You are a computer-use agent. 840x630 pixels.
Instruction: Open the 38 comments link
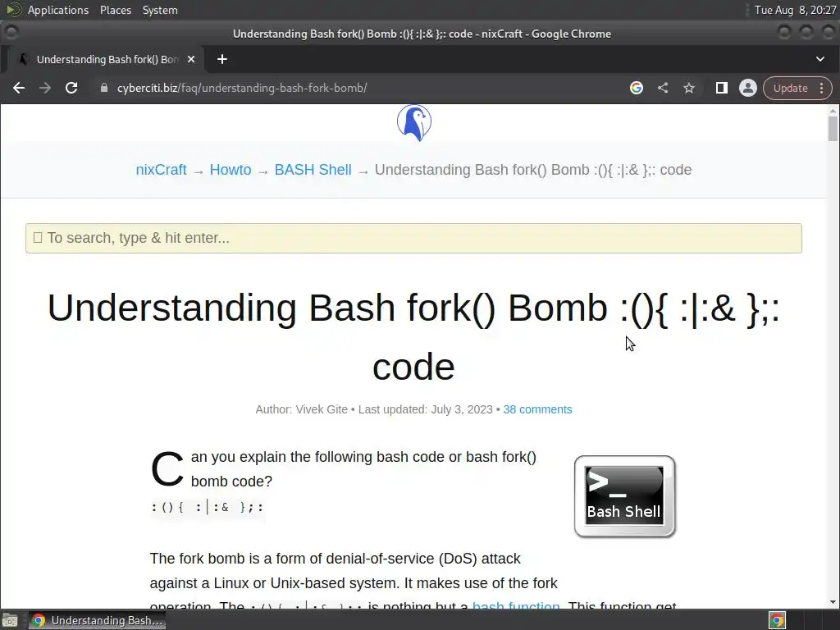537,409
